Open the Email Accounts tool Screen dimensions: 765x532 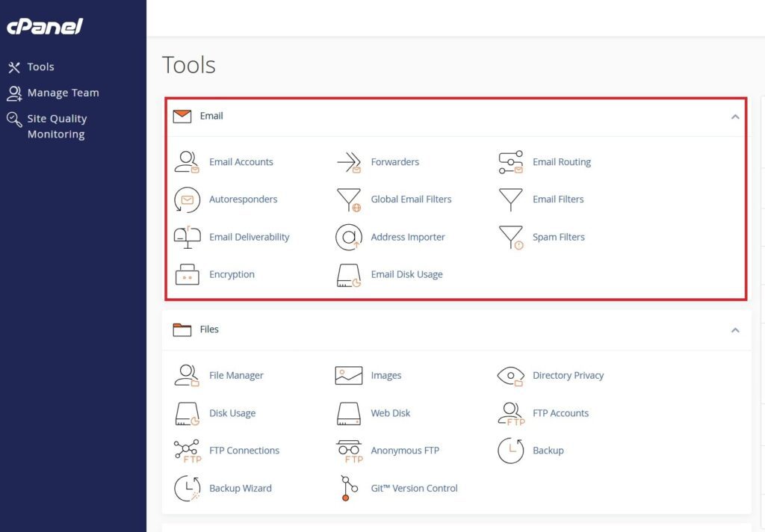click(x=241, y=161)
